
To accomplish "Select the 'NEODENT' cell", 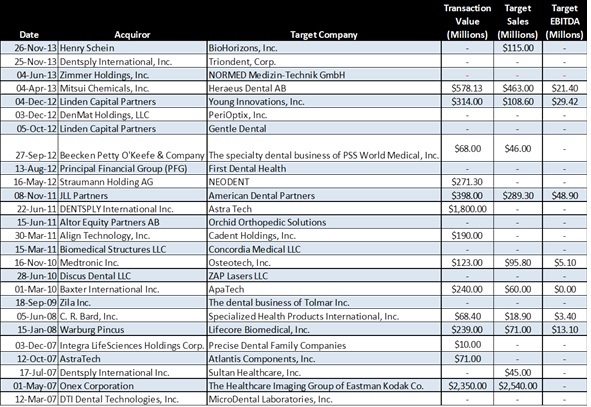I will [324, 182].
